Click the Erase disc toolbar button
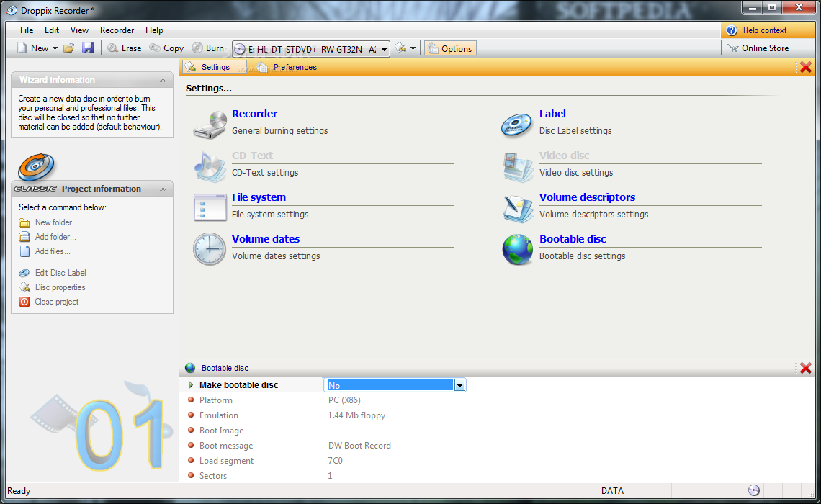Viewport: 821px width, 504px height. [x=124, y=48]
